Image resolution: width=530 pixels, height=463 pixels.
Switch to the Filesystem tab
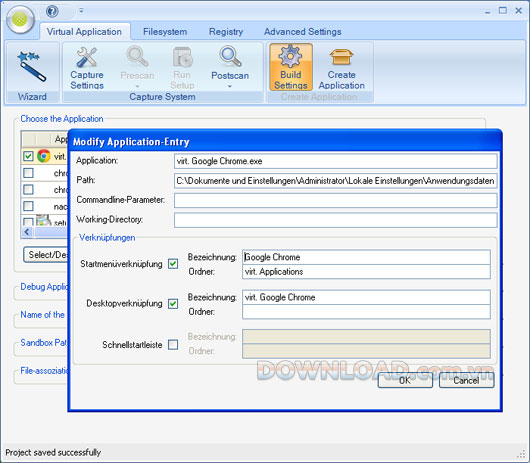click(165, 31)
